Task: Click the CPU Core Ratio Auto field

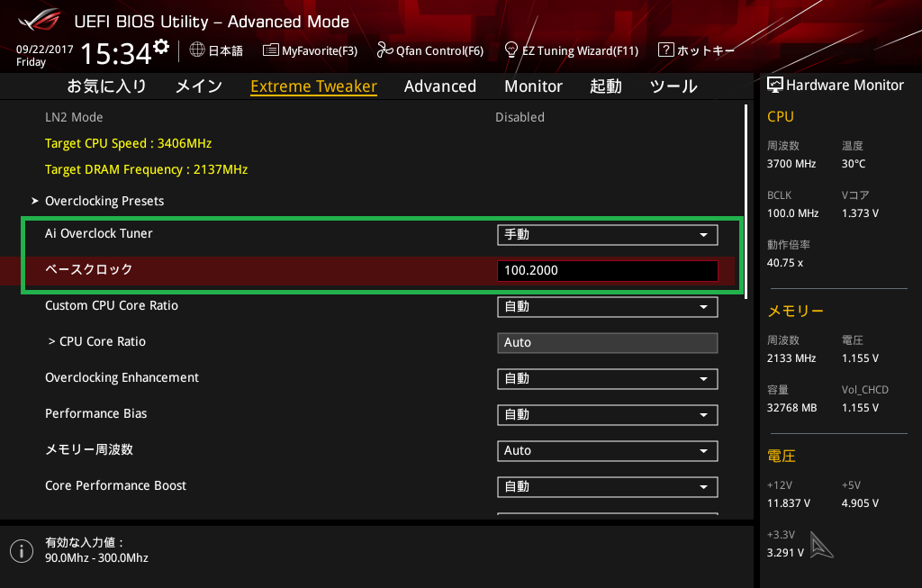Action: [608, 343]
